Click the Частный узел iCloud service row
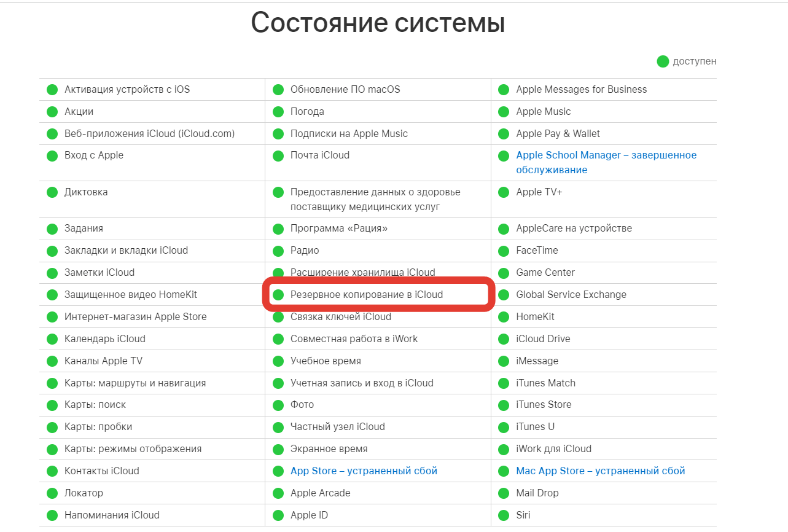The image size is (788, 532). point(337,427)
